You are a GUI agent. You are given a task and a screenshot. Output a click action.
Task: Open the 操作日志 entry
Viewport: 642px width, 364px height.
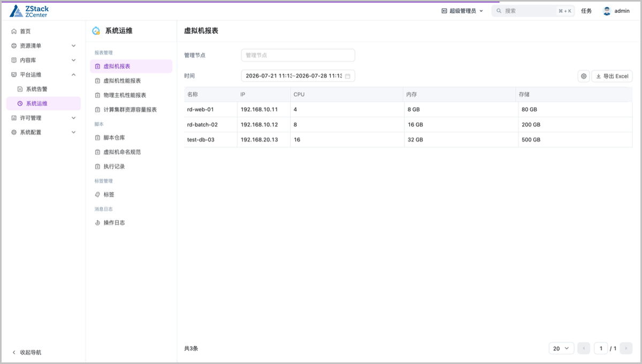[131, 223]
